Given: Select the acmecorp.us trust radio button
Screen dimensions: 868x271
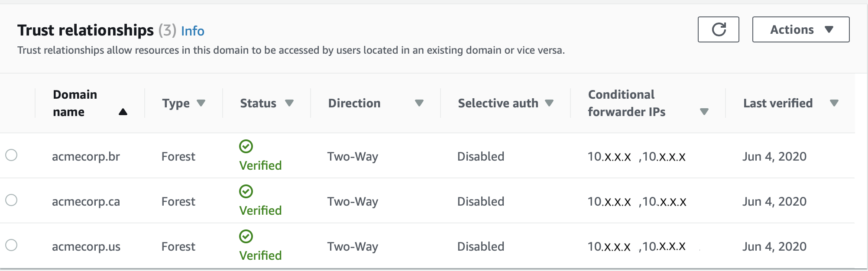Looking at the screenshot, I should click(x=11, y=245).
